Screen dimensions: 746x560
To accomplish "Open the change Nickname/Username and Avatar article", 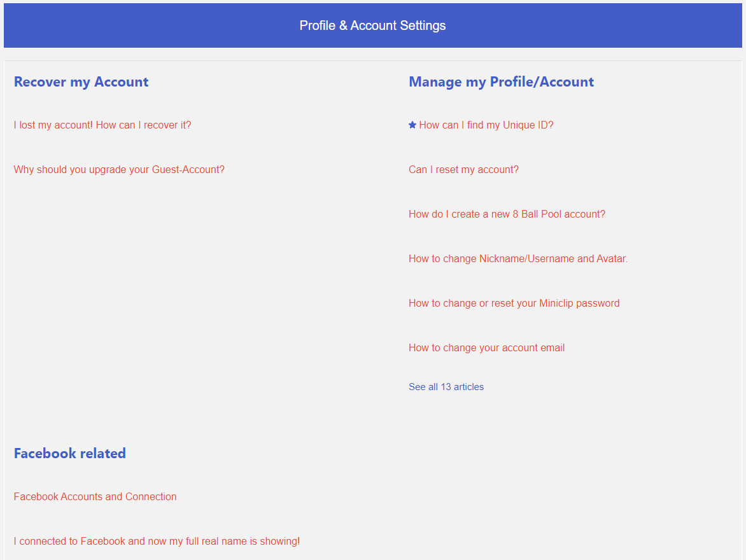I will click(517, 259).
